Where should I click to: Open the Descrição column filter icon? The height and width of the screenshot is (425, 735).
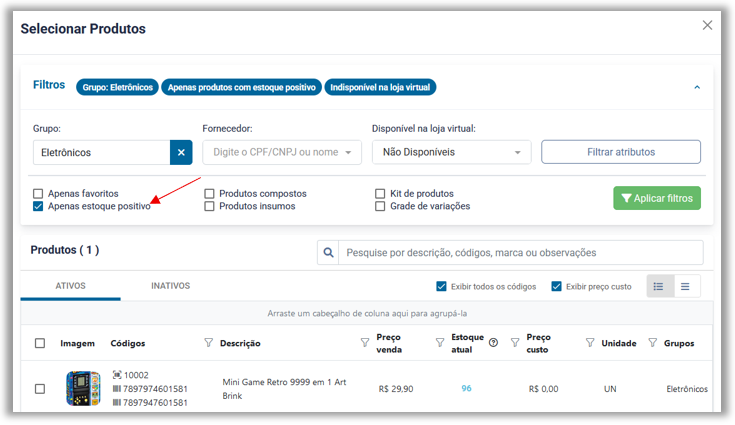365,343
